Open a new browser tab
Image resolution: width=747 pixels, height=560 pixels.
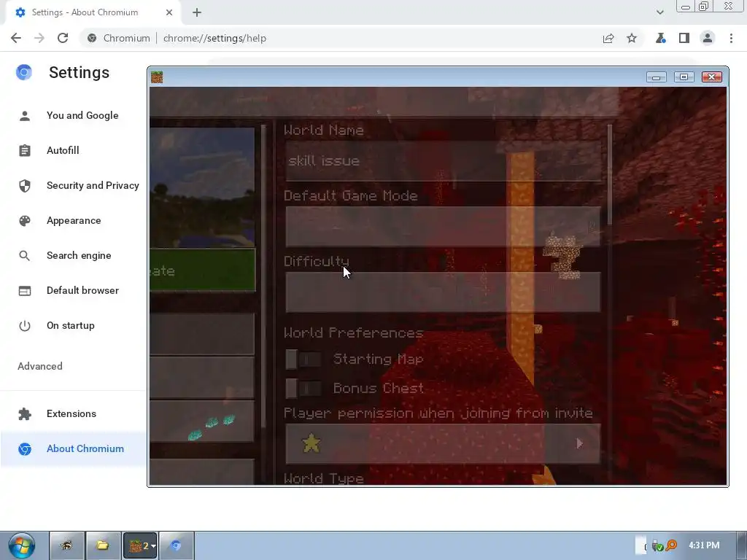197,12
